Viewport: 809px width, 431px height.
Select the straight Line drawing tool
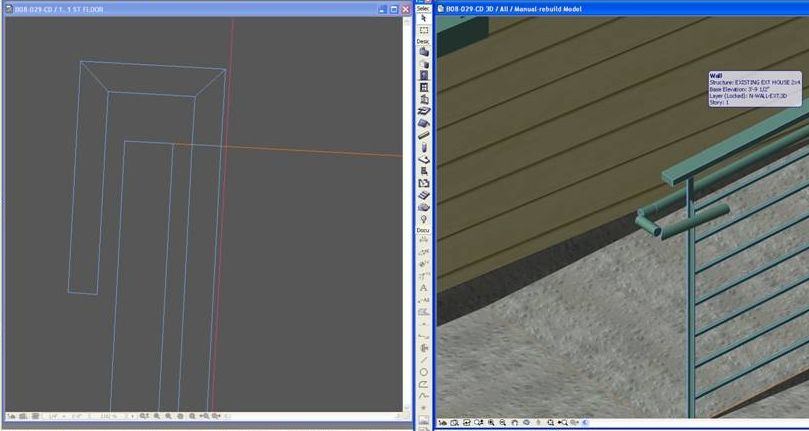tap(424, 360)
